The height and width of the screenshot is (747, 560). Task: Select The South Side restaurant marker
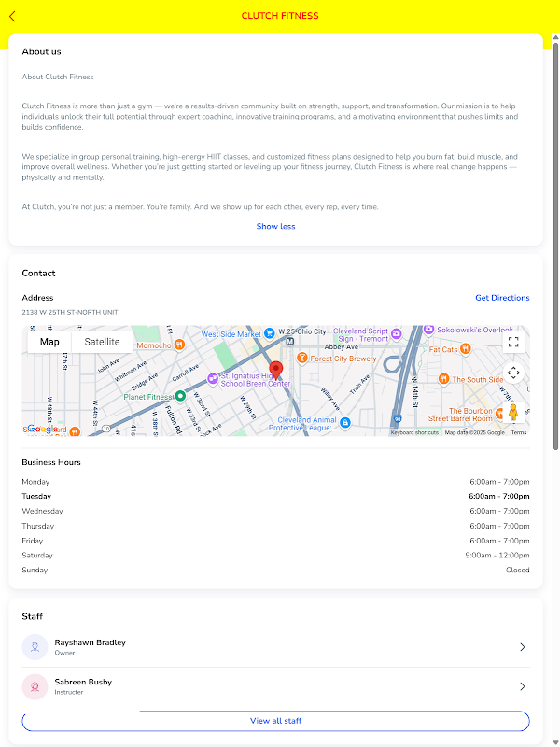[444, 379]
